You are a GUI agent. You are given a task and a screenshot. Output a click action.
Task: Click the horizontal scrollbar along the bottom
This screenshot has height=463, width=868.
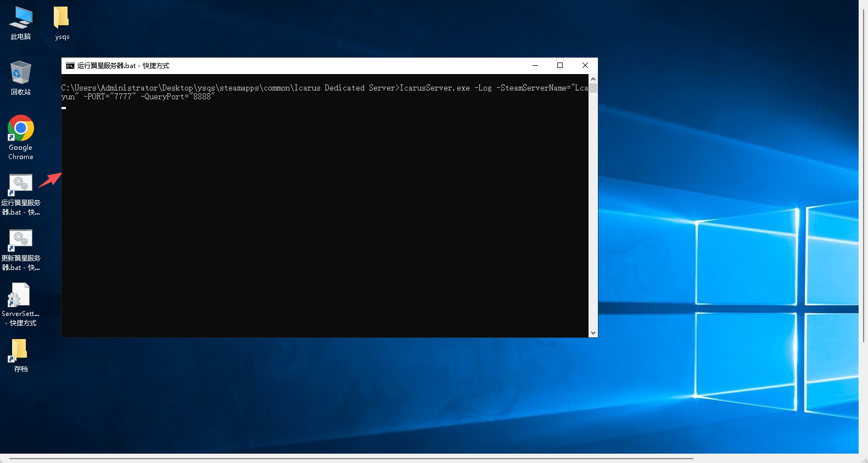(x=351, y=458)
